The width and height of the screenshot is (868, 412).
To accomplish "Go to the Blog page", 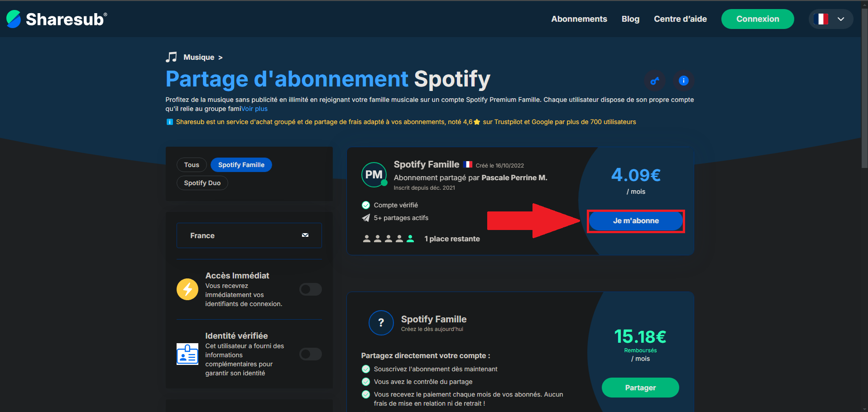I will point(630,19).
